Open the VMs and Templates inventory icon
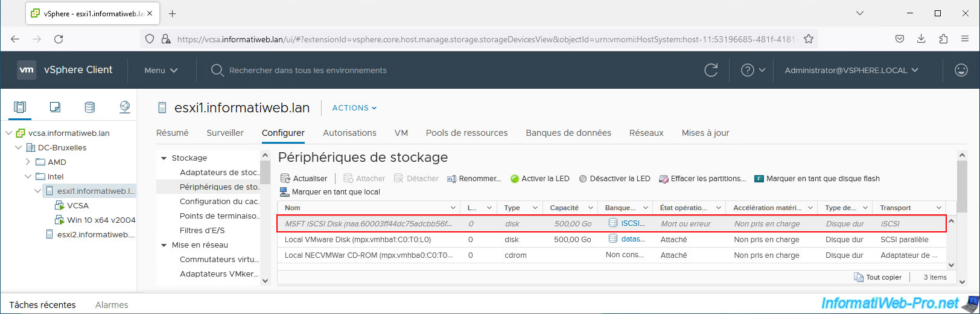 point(55,107)
